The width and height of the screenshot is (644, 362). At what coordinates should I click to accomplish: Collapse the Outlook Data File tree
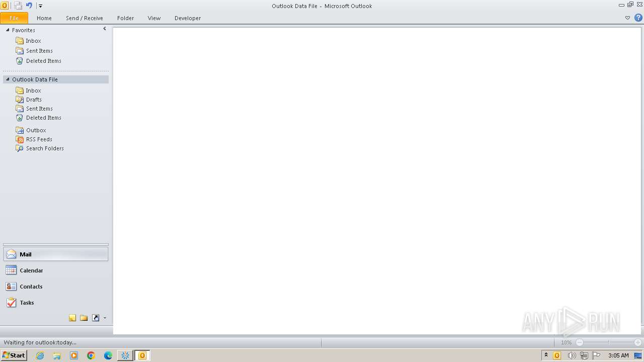(8, 79)
